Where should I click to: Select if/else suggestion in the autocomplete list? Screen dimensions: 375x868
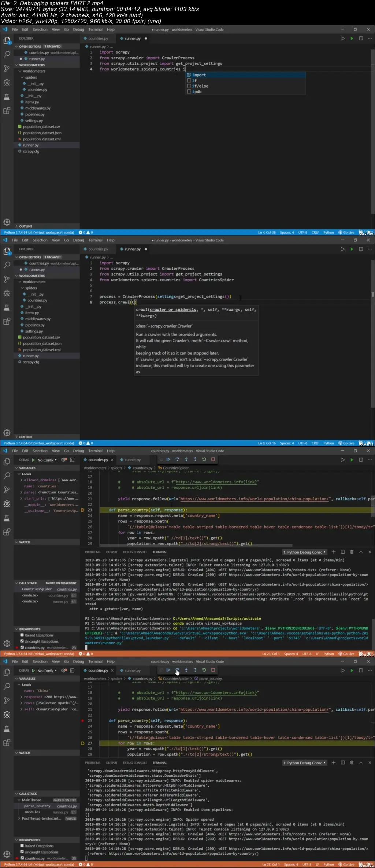245,86
